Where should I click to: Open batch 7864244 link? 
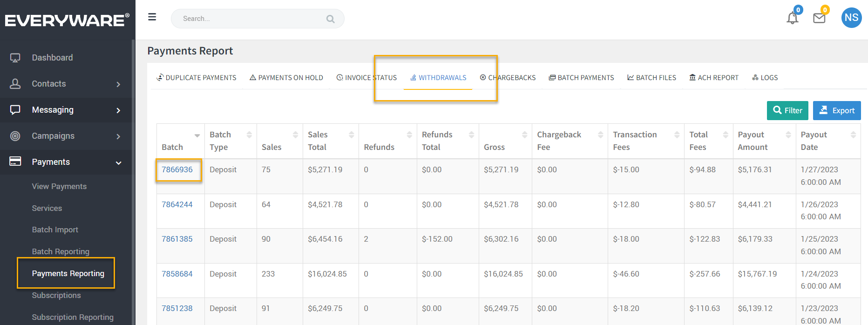[177, 204]
